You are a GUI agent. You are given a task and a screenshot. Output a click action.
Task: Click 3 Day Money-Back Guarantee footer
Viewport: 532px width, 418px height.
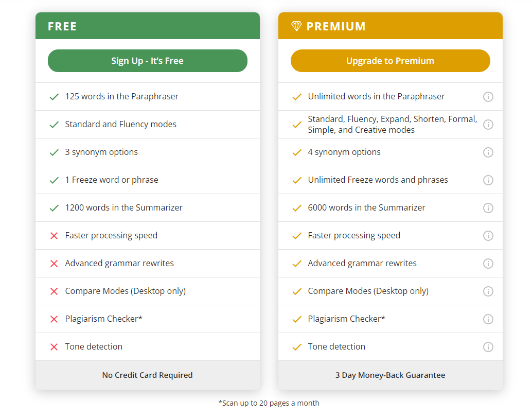pos(390,375)
